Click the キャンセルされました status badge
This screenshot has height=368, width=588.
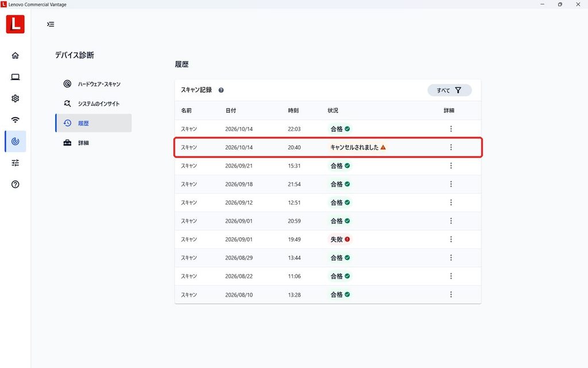click(x=358, y=147)
